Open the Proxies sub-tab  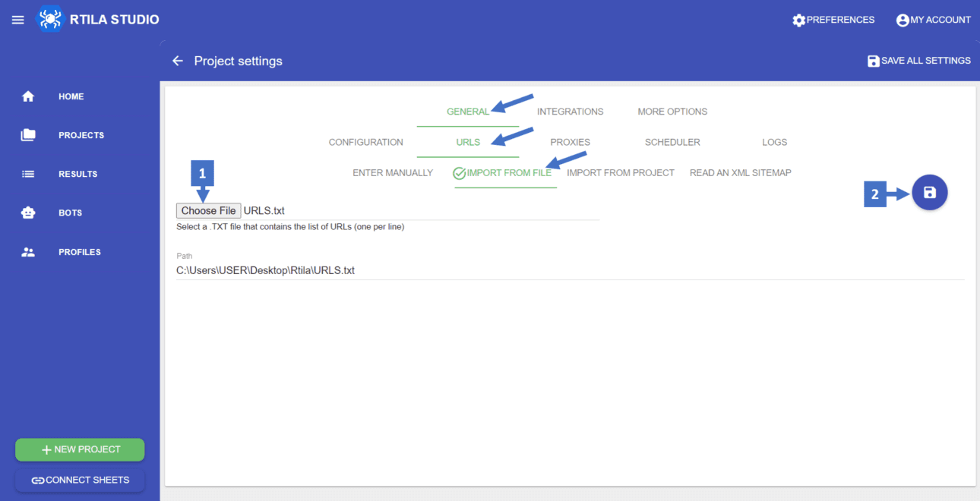coord(570,142)
